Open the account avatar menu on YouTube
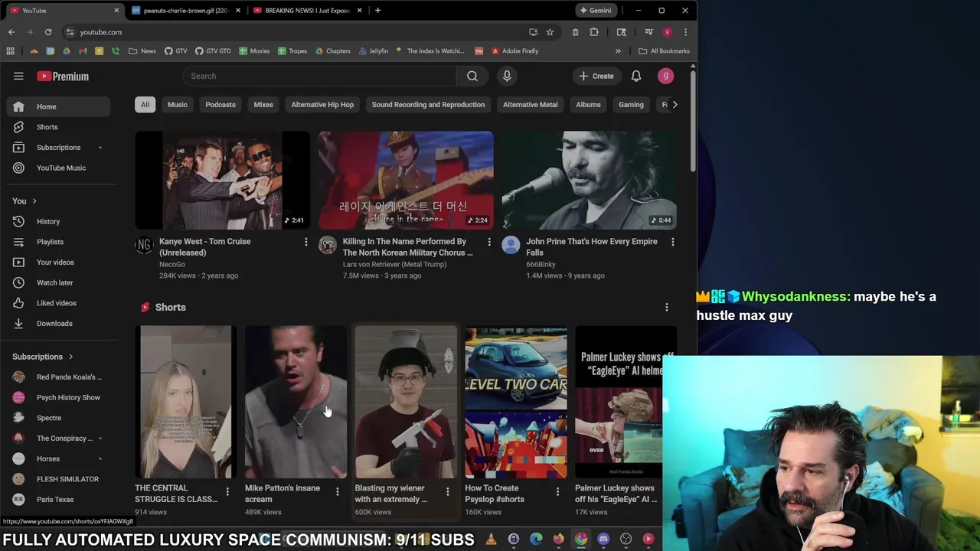Image resolution: width=980 pixels, height=551 pixels. click(x=666, y=76)
